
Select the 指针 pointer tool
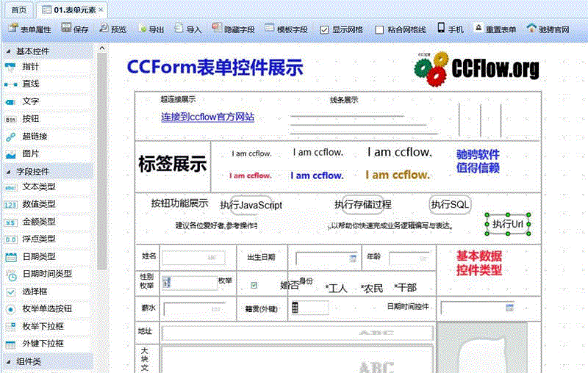(x=30, y=67)
